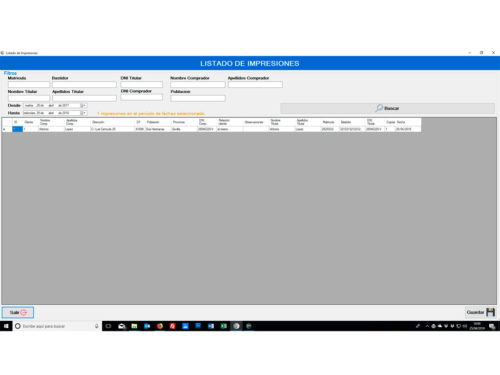Screen dimensions: 500x375
Task: Select the highlighted ID cell in first row
Action: 17,129
